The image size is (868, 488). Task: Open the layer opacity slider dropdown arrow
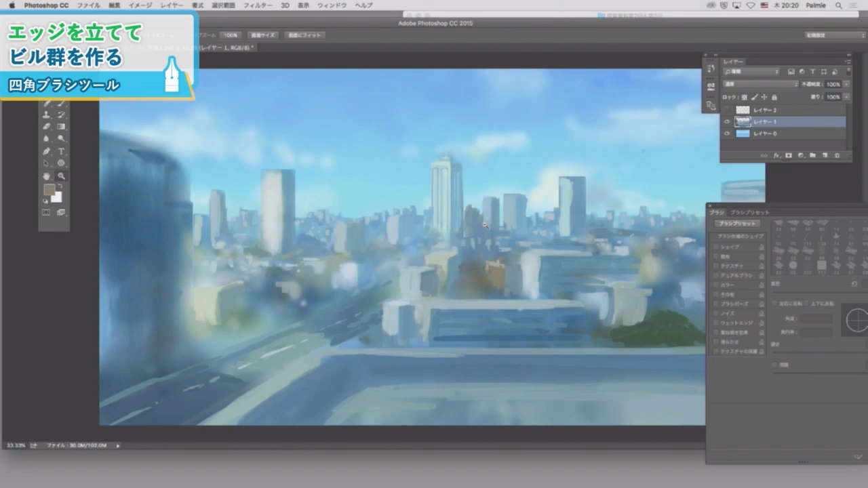click(846, 84)
